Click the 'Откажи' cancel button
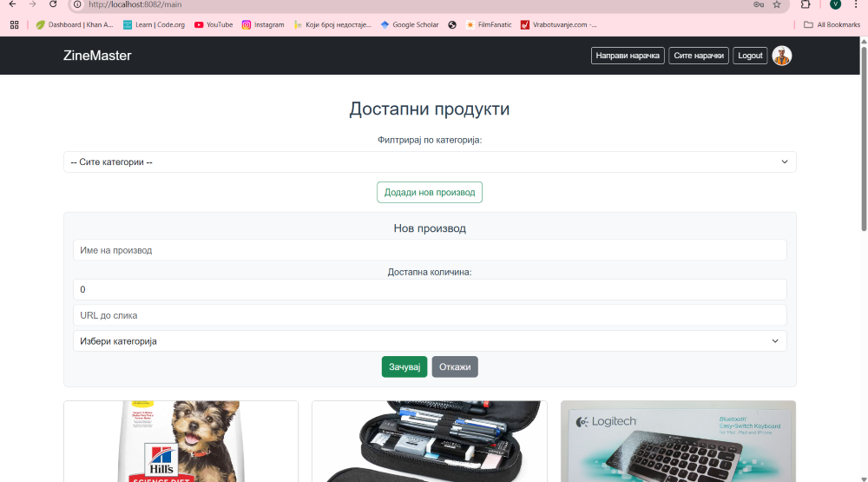 coord(455,366)
